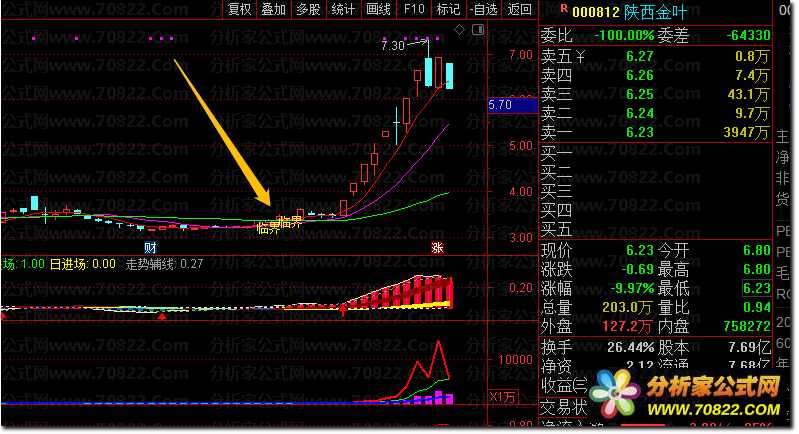Viewport: 799px width, 434px height.
Task: Select the 卖四 price 6.26
Action: coord(640,75)
